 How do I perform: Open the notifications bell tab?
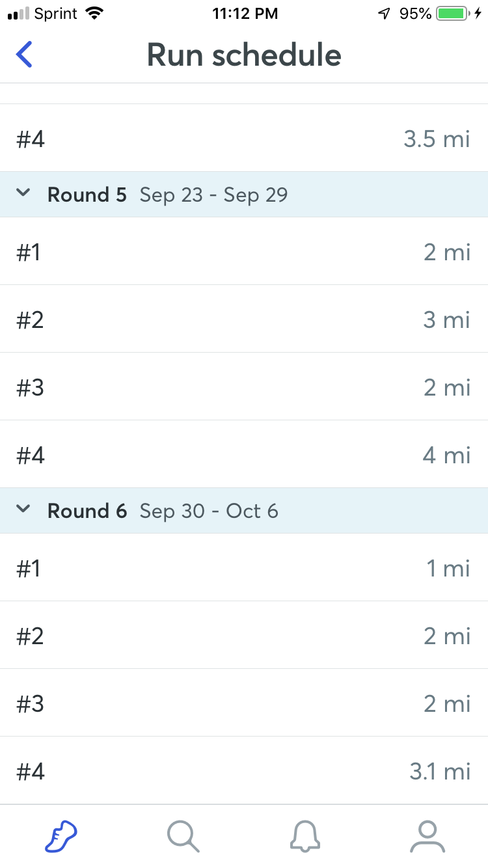[305, 836]
